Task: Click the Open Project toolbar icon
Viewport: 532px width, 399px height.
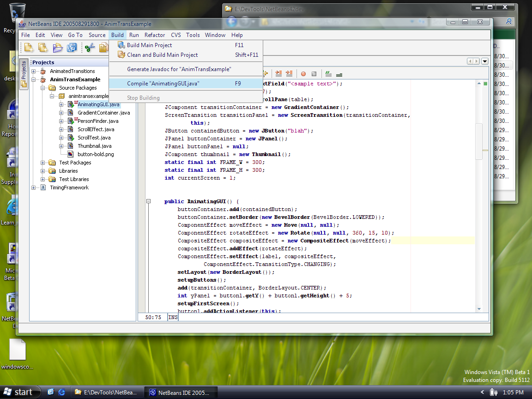Action: (57, 48)
